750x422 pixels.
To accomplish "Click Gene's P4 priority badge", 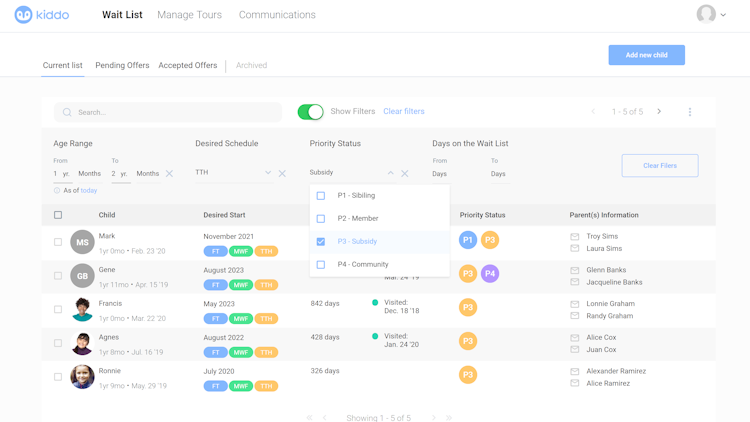I will pyautogui.click(x=490, y=274).
